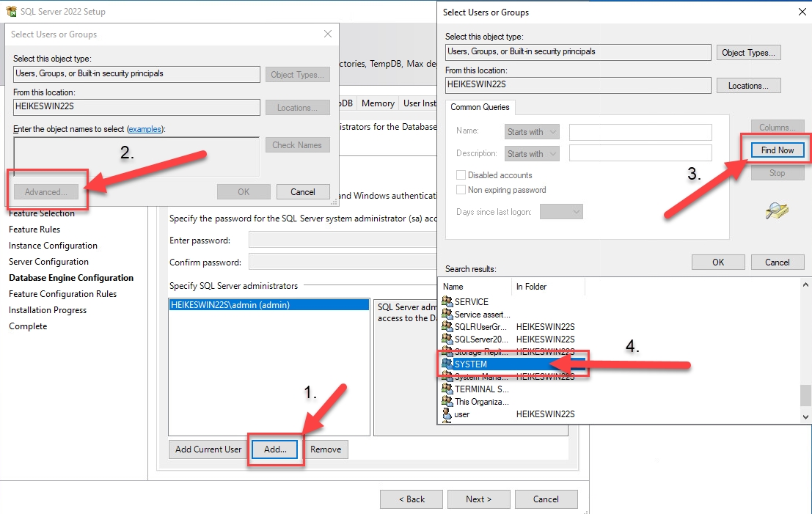Select Server Configuration in setup steps
812x514 pixels.
(48, 262)
